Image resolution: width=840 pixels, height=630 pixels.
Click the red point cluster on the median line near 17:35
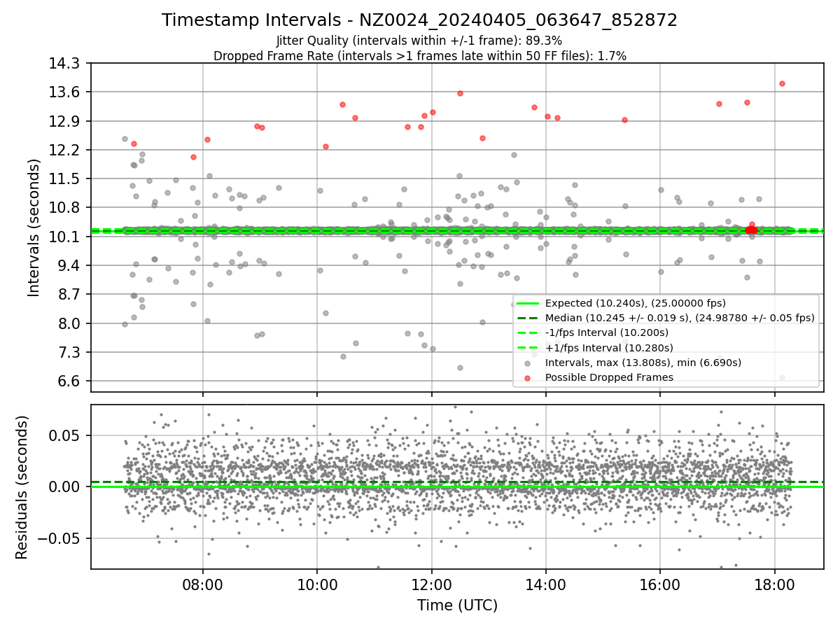point(751,229)
